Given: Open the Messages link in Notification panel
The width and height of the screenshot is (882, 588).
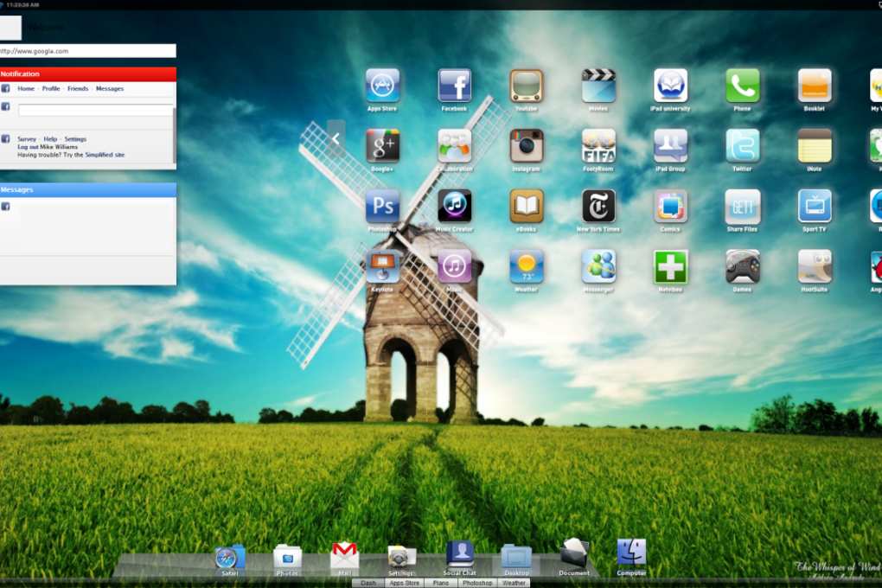Looking at the screenshot, I should pyautogui.click(x=110, y=88).
